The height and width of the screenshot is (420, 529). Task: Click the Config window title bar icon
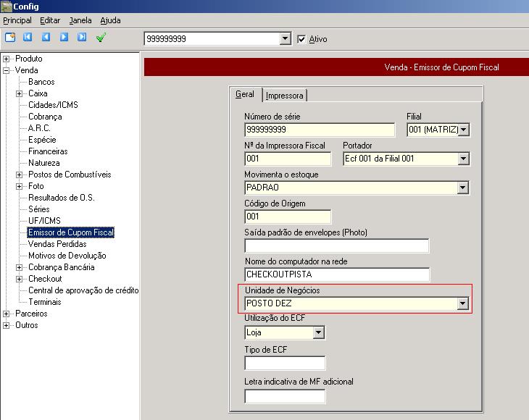tap(7, 7)
